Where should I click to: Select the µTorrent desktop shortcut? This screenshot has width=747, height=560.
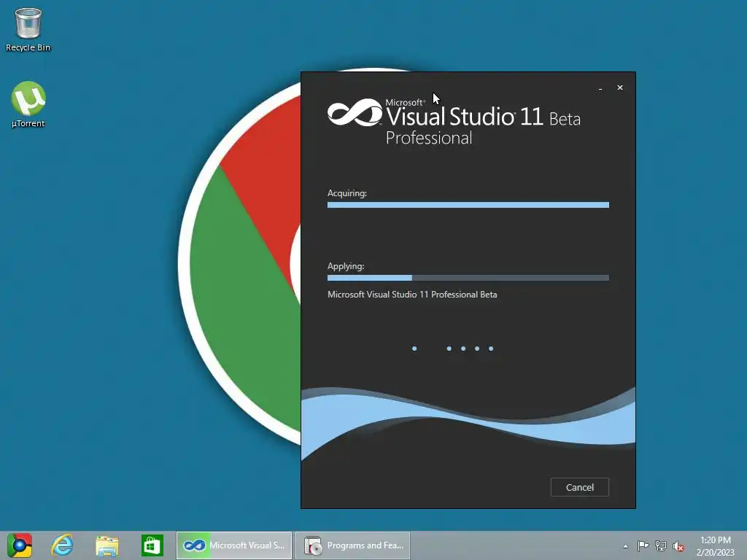tap(28, 104)
